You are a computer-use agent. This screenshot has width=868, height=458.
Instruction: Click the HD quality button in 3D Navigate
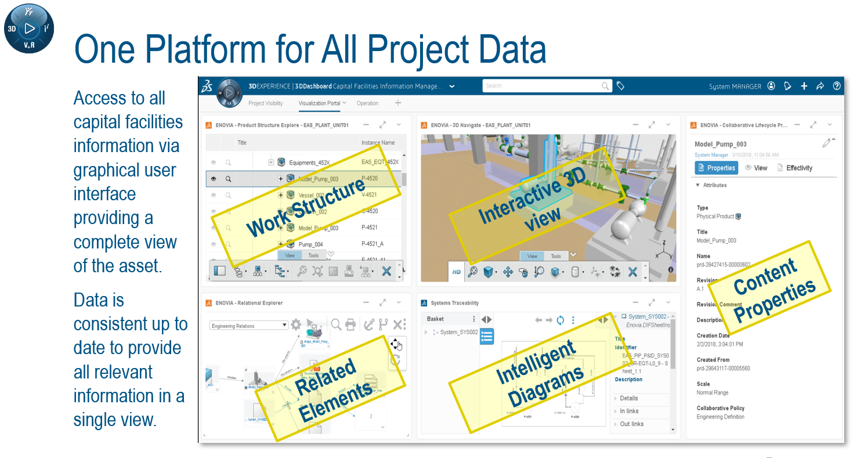point(457,272)
